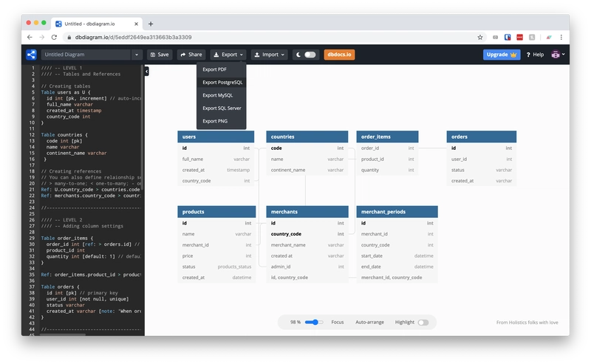The width and height of the screenshot is (591, 364).
Task: Click the crown icon on Upgrade
Action: pos(513,55)
